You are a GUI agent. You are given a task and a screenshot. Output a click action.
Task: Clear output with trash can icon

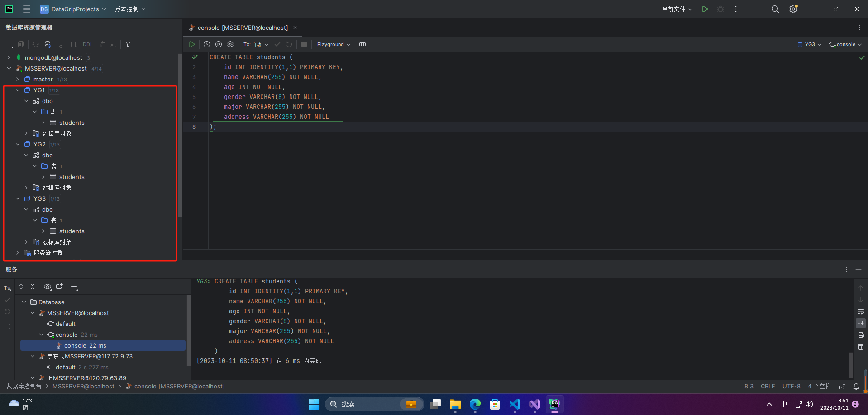(x=861, y=347)
